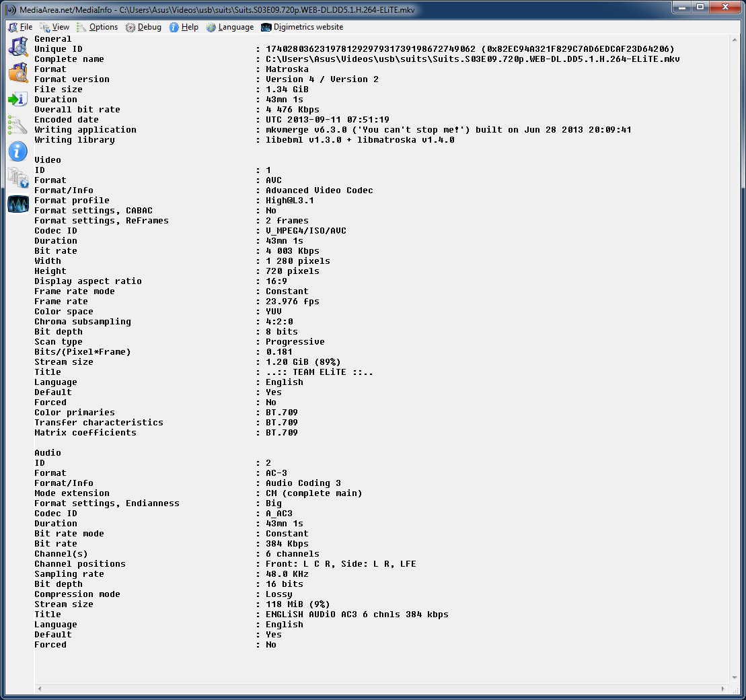
Task: Click the '48.0 KHz' sampling rate value
Action: (x=287, y=574)
